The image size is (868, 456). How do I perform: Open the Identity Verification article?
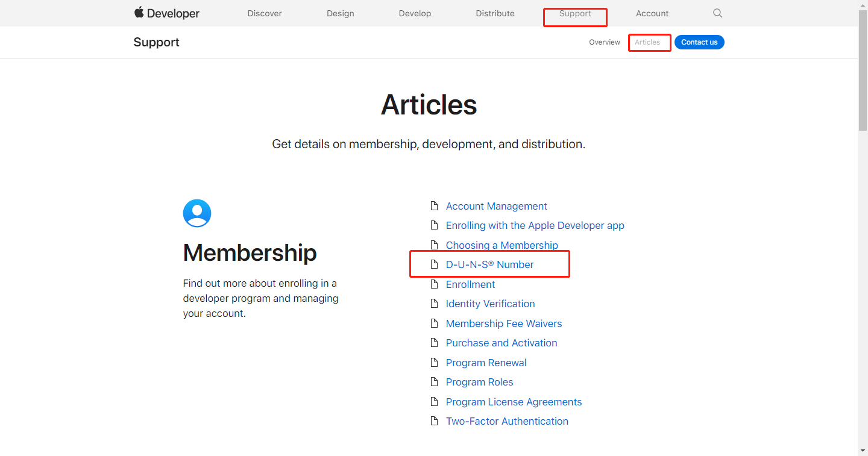[491, 304]
